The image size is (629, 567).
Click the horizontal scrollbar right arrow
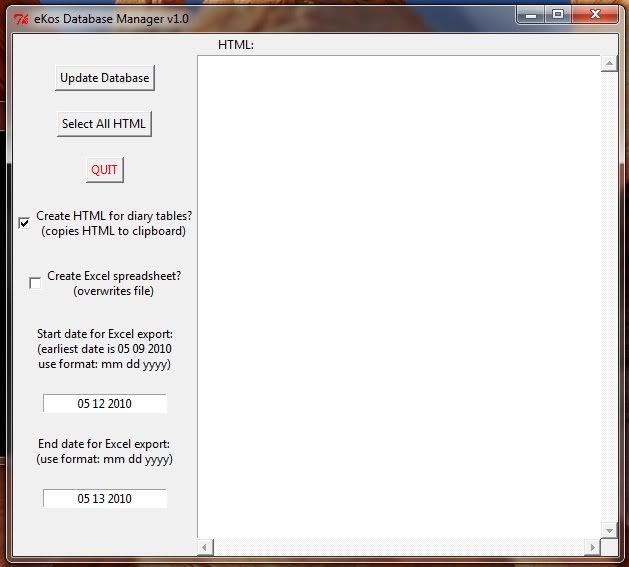(x=593, y=547)
